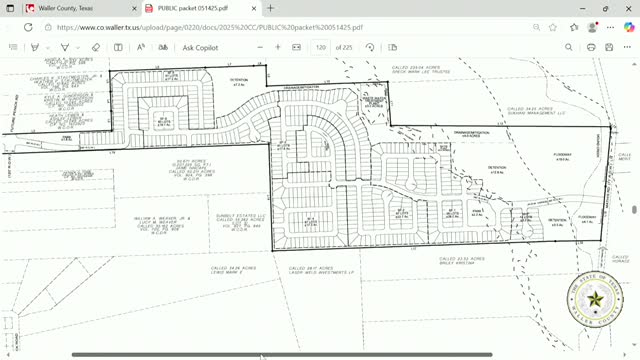This screenshot has width=640, height=360.
Task: Expand the Highlight color options arrow
Action: [48, 48]
